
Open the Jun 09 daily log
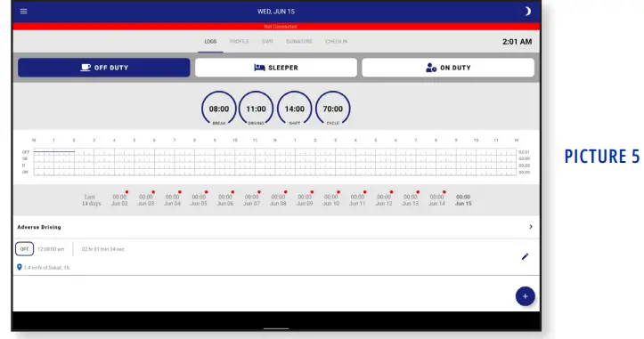(x=305, y=200)
